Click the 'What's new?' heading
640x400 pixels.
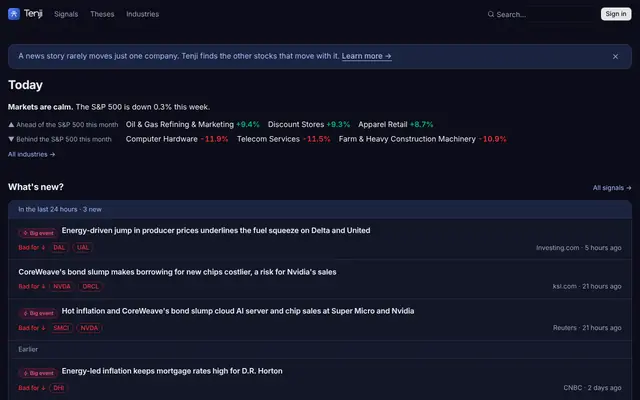point(36,187)
